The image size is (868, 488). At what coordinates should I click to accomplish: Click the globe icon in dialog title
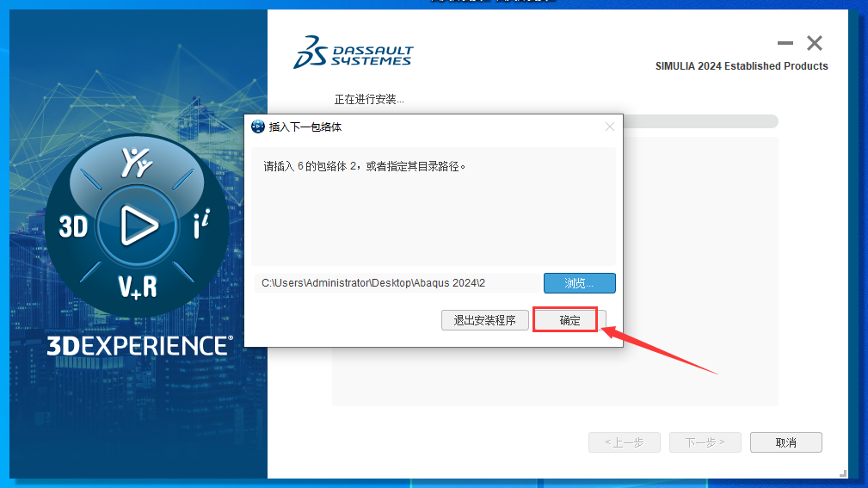click(258, 127)
